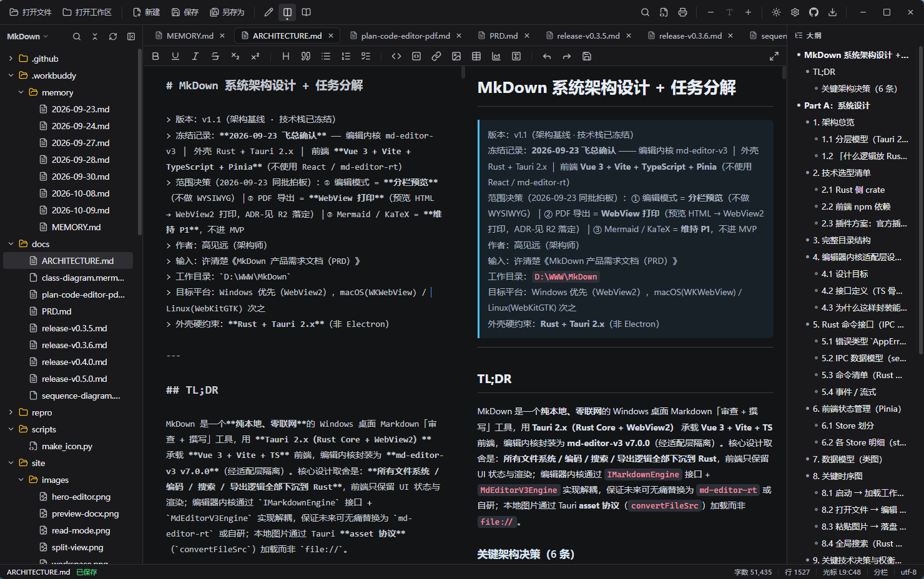924x579 pixels.
Task: Open the plan-code-editor-pdf.md tab
Action: point(405,36)
